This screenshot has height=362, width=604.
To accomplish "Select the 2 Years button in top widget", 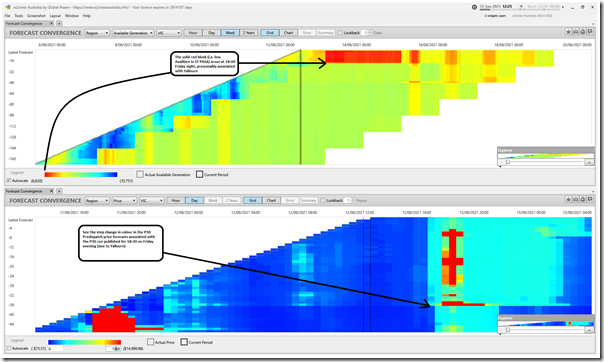I will pyautogui.click(x=249, y=33).
